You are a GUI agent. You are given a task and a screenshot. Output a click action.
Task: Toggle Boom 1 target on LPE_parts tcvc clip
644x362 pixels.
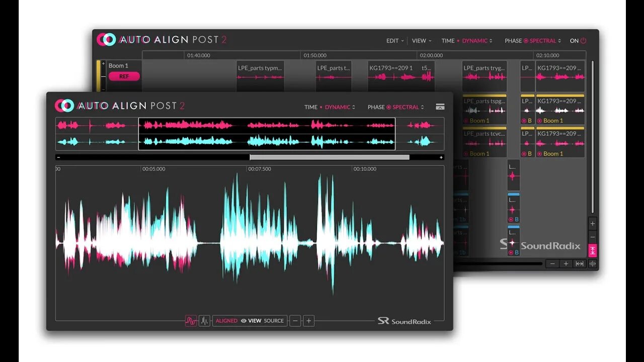(466, 154)
